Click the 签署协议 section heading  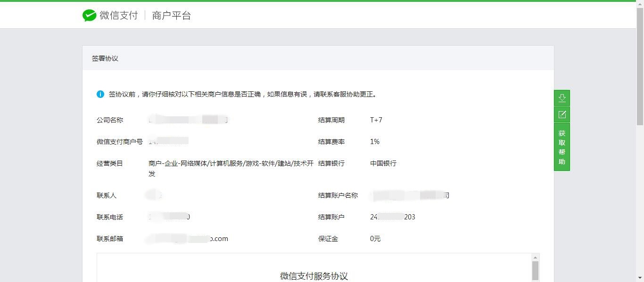click(105, 58)
